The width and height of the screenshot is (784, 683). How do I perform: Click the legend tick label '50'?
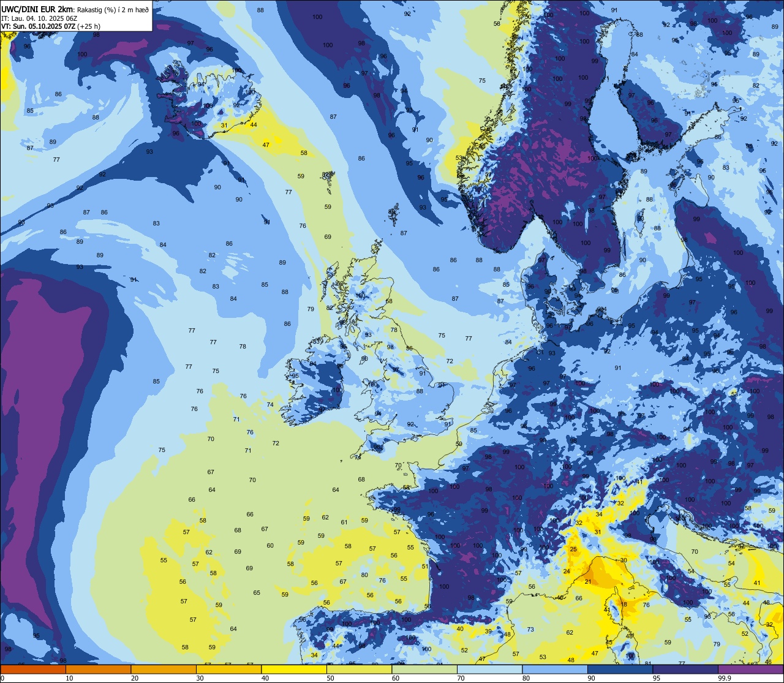[330, 678]
